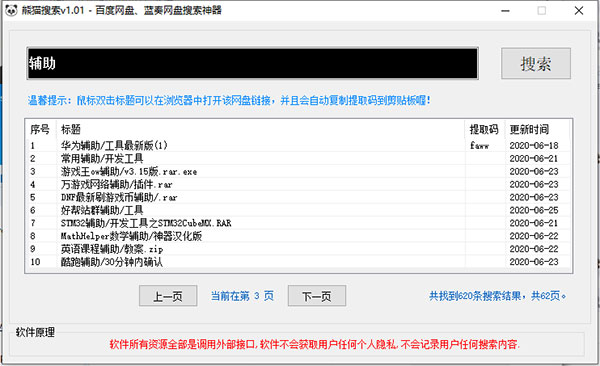
Task: Select result 常用辅助/开发工具
Action: point(102,158)
